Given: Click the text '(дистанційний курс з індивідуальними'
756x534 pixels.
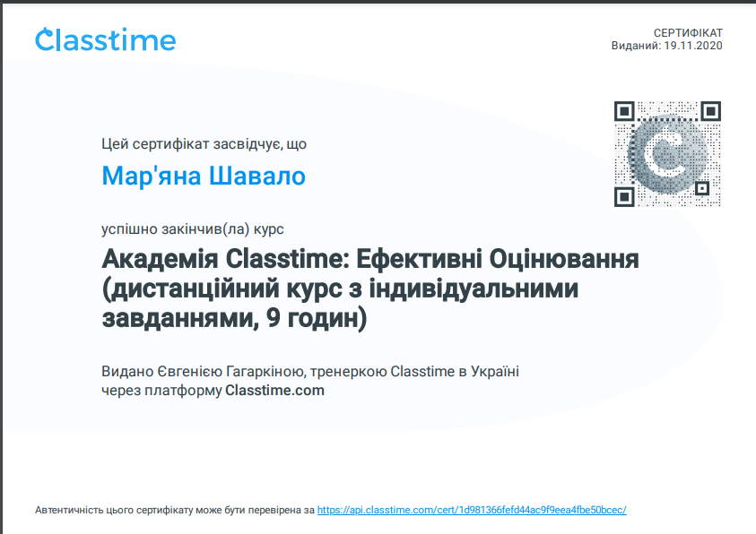Looking at the screenshot, I should pyautogui.click(x=340, y=289).
